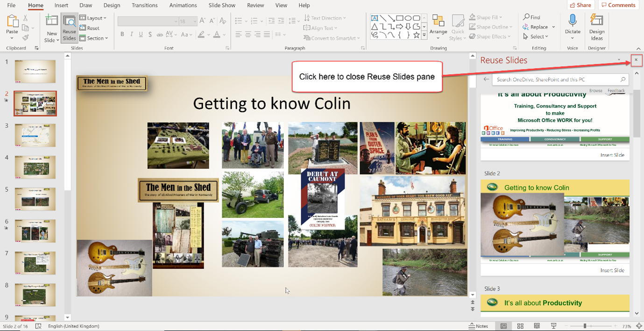Apply Bold formatting
644x331 pixels.
point(122,34)
